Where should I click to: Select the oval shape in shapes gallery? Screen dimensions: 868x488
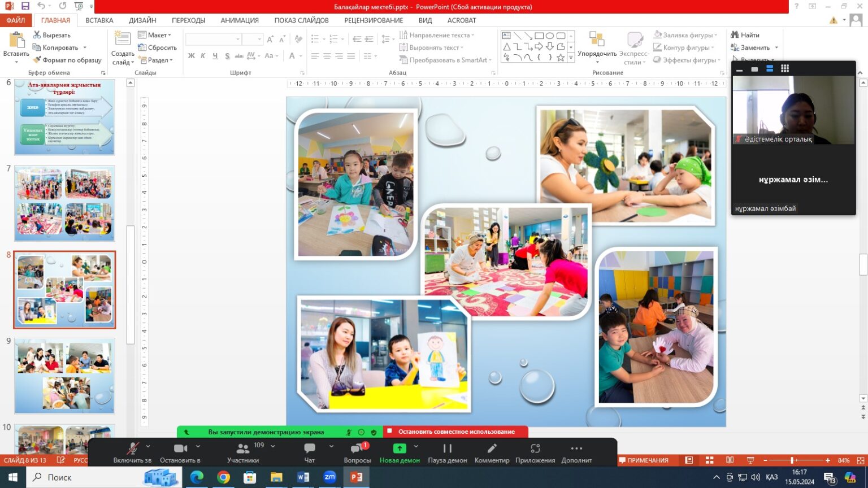coord(550,36)
